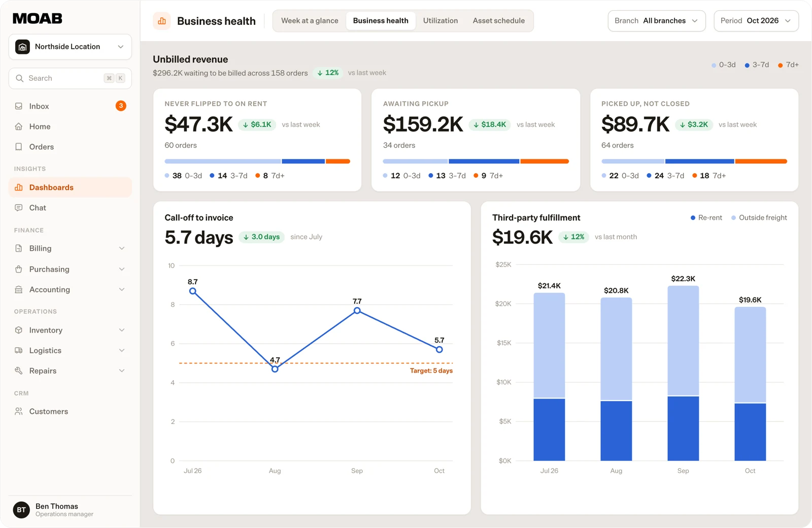Click the Orders bookmark icon

[19, 147]
